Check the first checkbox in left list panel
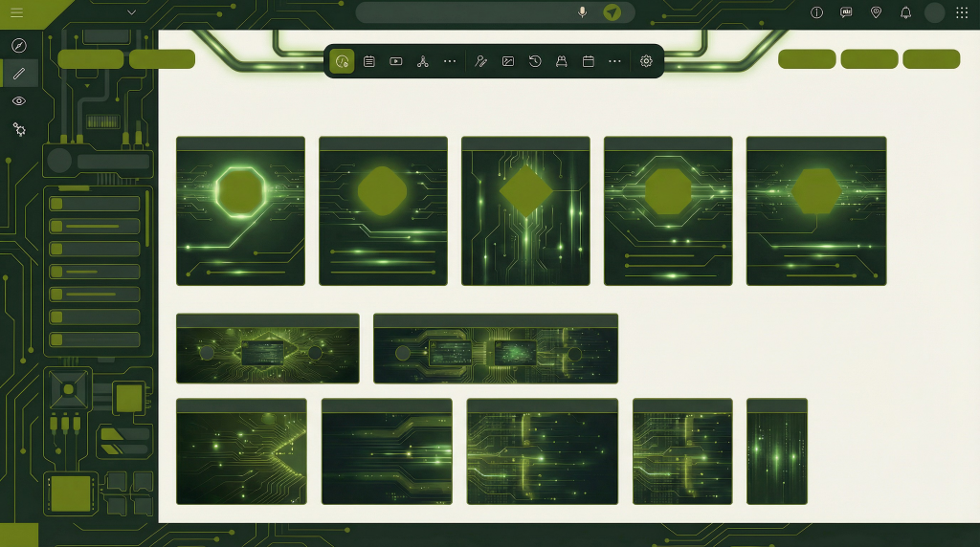 coord(56,204)
